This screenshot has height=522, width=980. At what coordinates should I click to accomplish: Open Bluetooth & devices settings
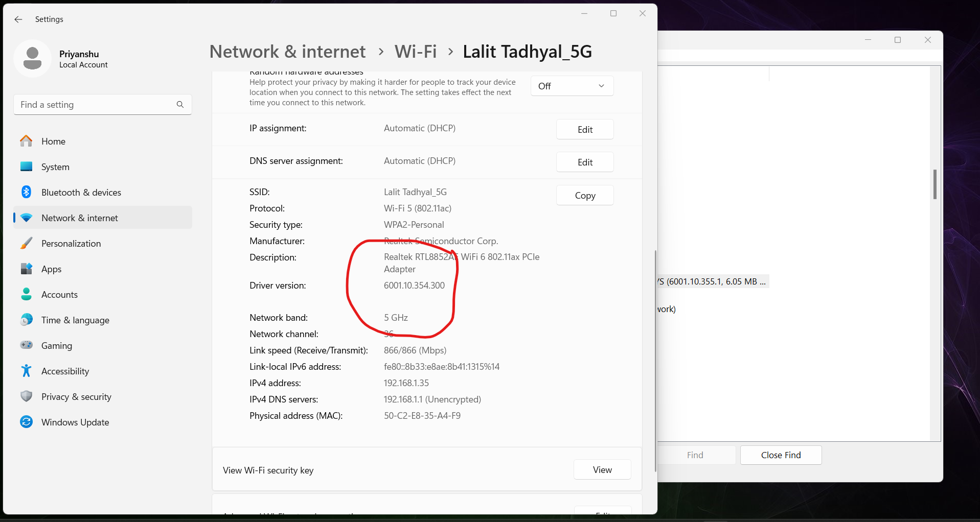click(81, 192)
